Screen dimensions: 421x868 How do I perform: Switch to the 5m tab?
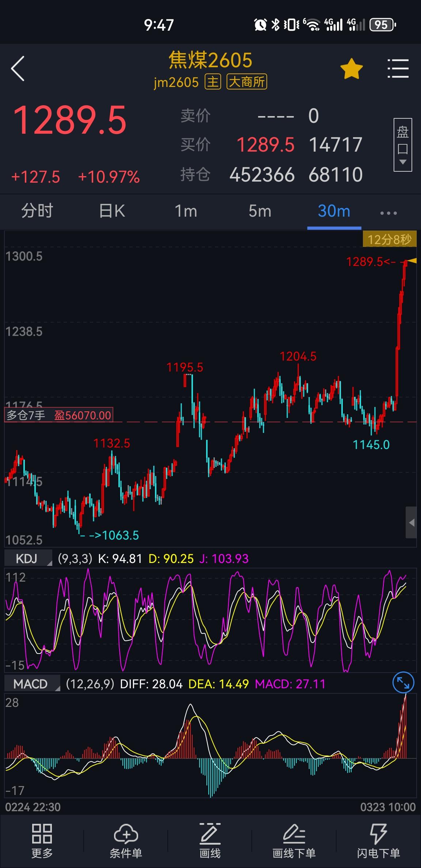pos(260,211)
